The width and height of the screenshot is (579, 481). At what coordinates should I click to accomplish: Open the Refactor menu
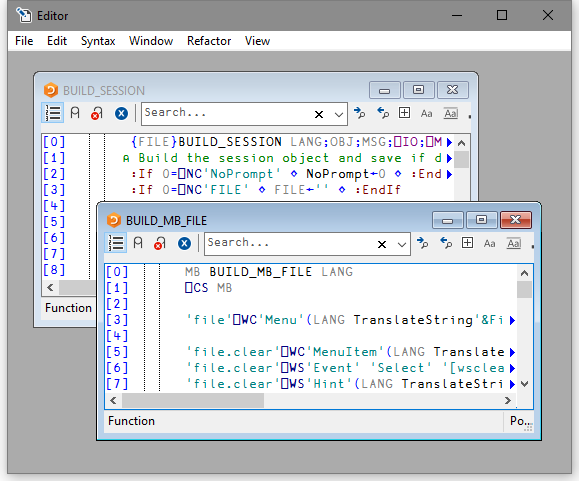coord(209,41)
